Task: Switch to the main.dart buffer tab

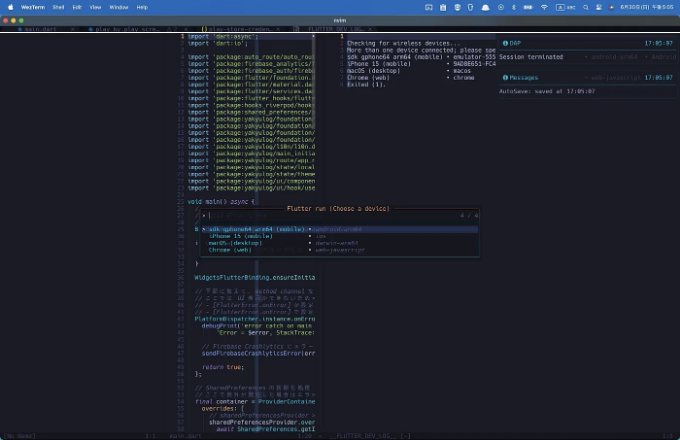Action: [40, 29]
